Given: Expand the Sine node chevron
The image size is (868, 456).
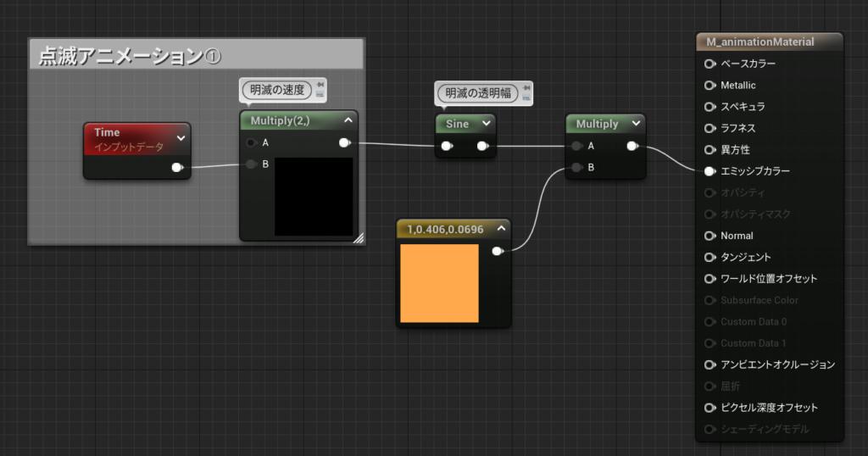Looking at the screenshot, I should click(486, 124).
